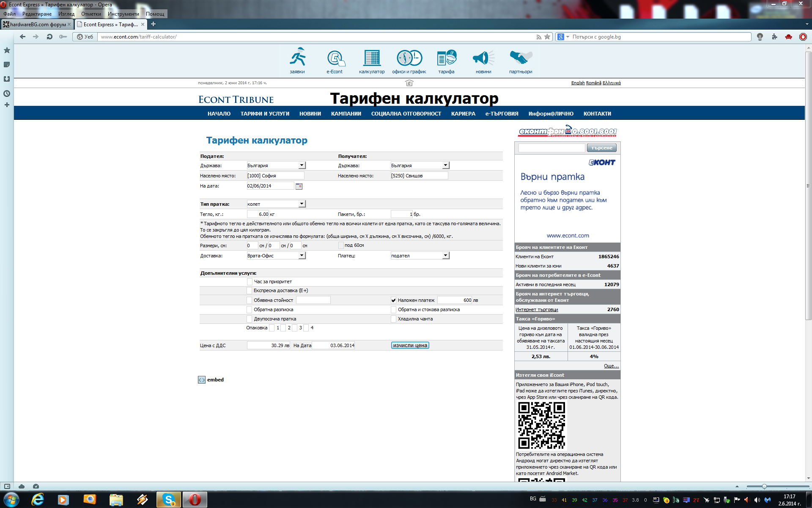Click the RSS feed icon in address bar

538,37
